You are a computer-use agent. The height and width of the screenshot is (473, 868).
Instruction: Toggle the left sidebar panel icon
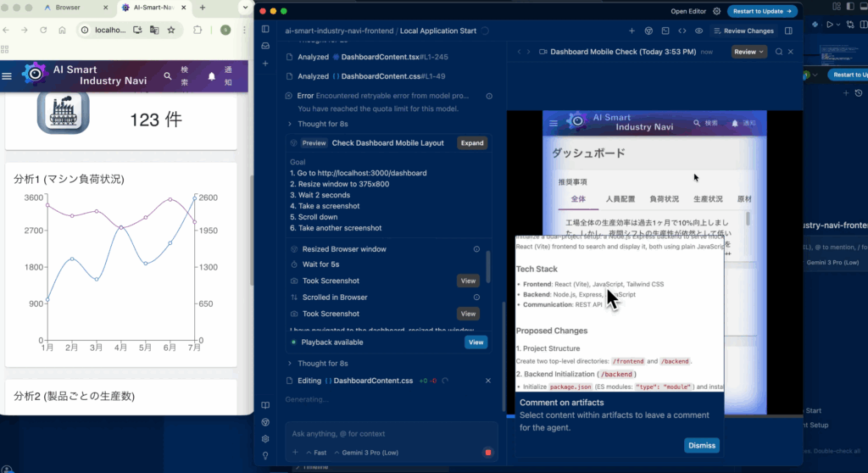[265, 31]
